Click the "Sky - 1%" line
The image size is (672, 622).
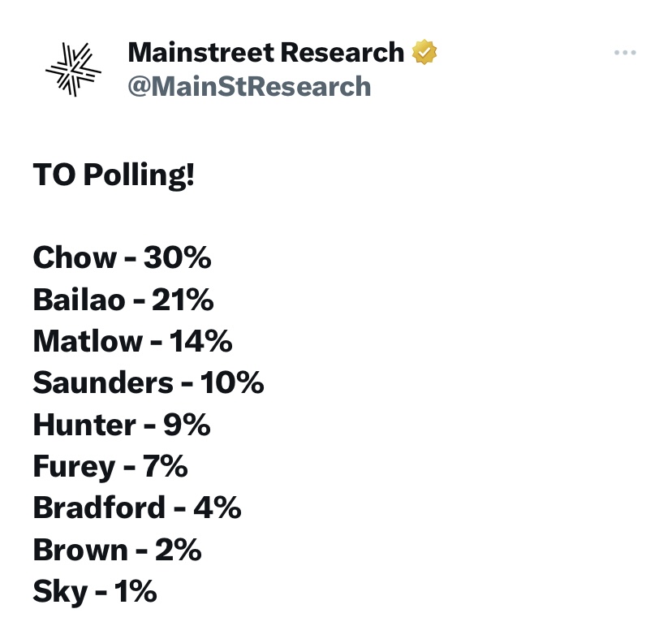pyautogui.click(x=94, y=592)
